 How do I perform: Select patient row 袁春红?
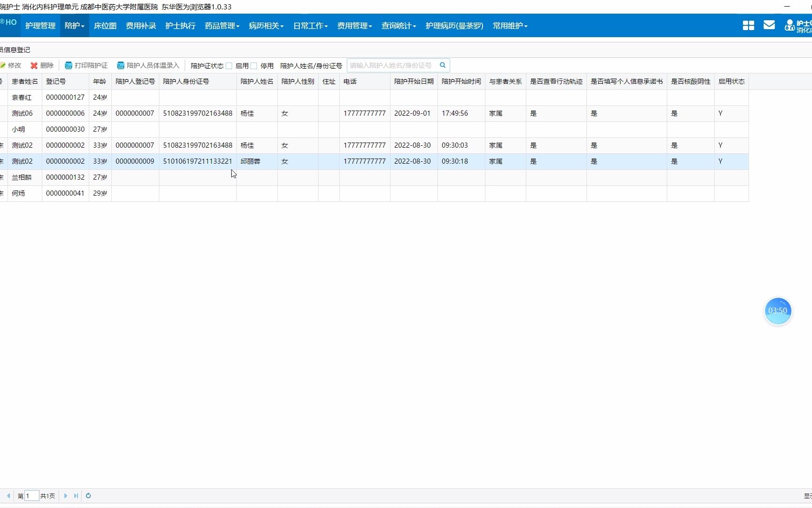pyautogui.click(x=374, y=97)
